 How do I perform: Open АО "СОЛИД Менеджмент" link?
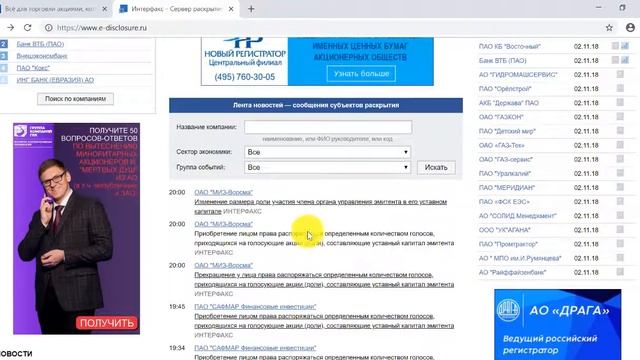point(518,216)
